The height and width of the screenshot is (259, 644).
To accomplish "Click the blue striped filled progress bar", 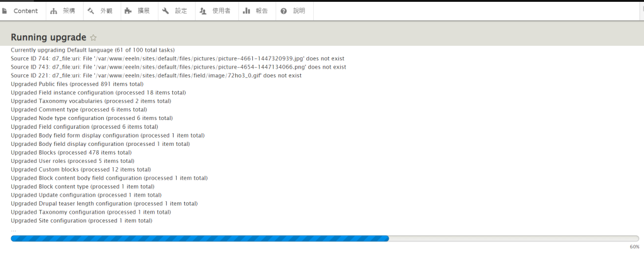I will pos(199,238).
